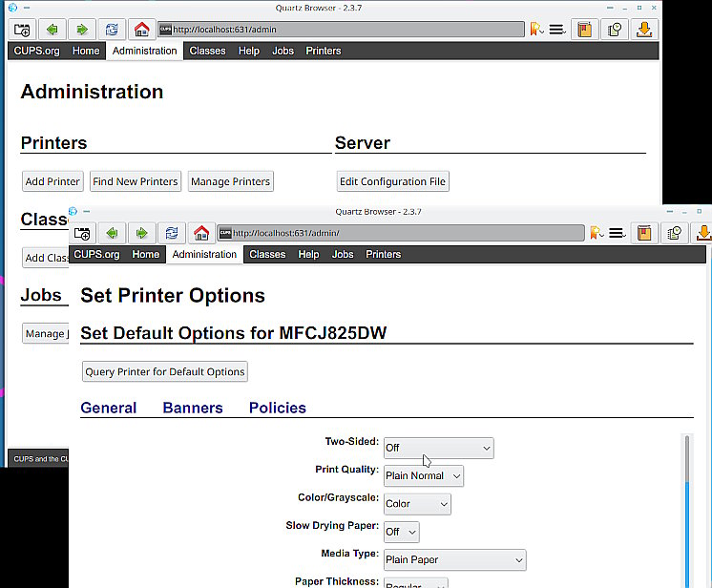The width and height of the screenshot is (712, 588).
Task: Reload page icon in front window toolbar
Action: [x=172, y=233]
